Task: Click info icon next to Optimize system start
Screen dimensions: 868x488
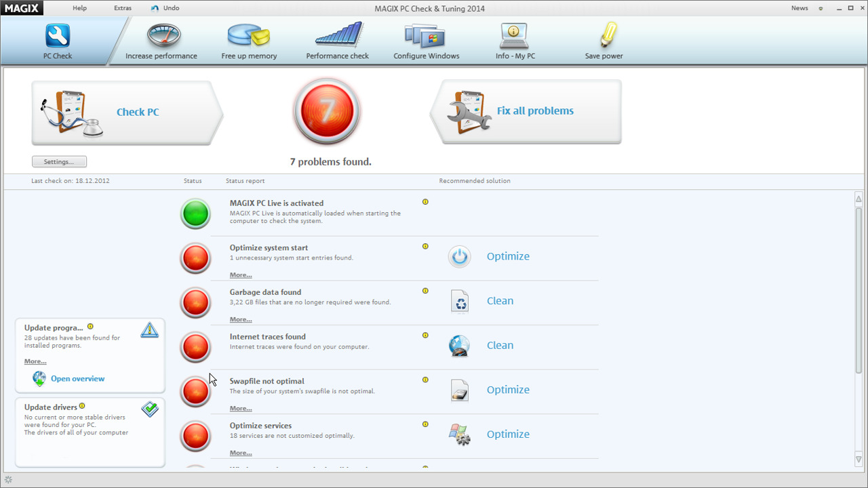Action: tap(425, 247)
